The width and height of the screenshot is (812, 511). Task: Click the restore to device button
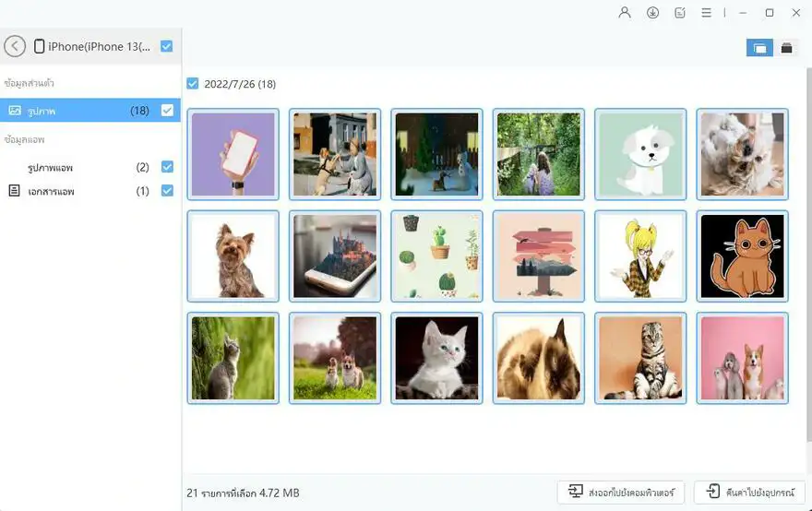pos(750,493)
